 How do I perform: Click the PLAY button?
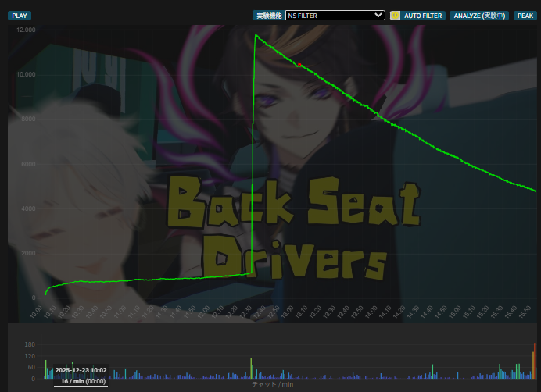click(x=20, y=16)
